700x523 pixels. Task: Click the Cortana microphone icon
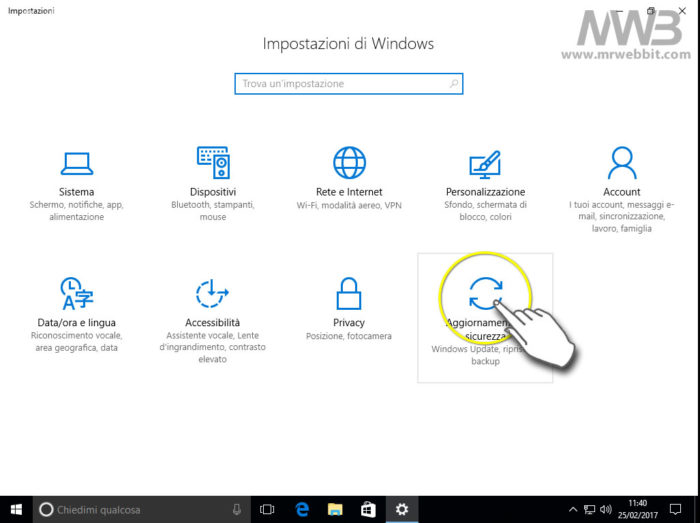(x=237, y=510)
